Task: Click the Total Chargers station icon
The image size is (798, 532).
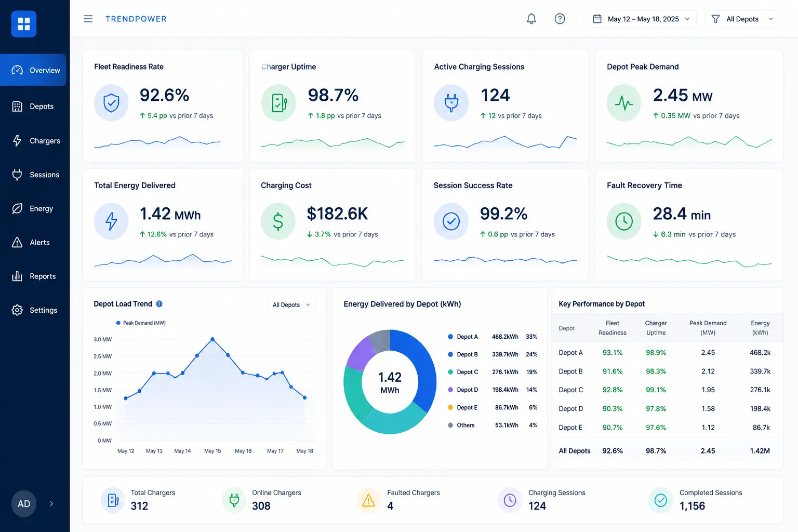Action: tap(113, 500)
